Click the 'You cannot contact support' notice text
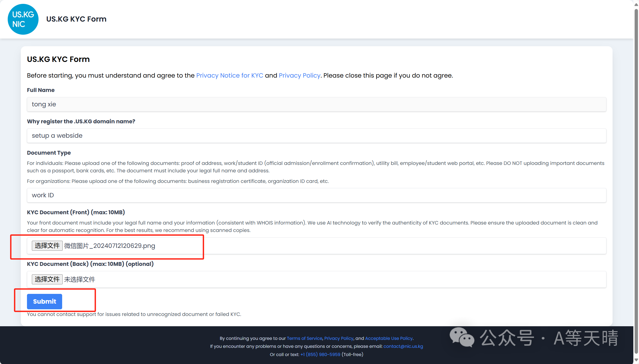The height and width of the screenshot is (364, 639). (134, 314)
